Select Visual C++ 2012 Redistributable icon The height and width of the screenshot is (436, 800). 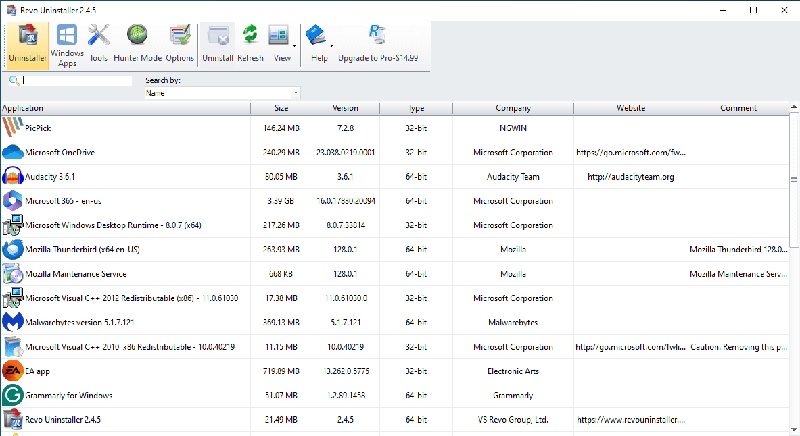[x=12, y=298]
